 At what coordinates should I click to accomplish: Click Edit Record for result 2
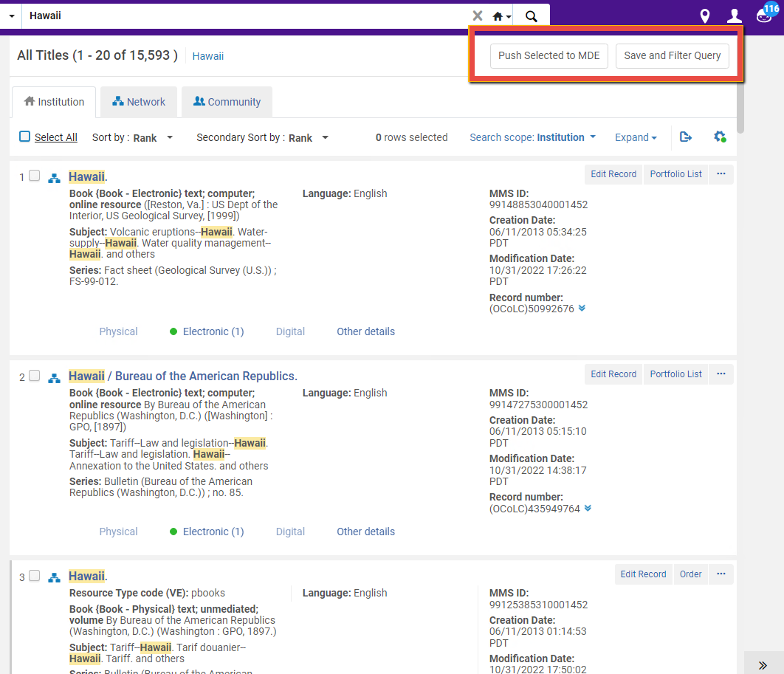tap(613, 374)
